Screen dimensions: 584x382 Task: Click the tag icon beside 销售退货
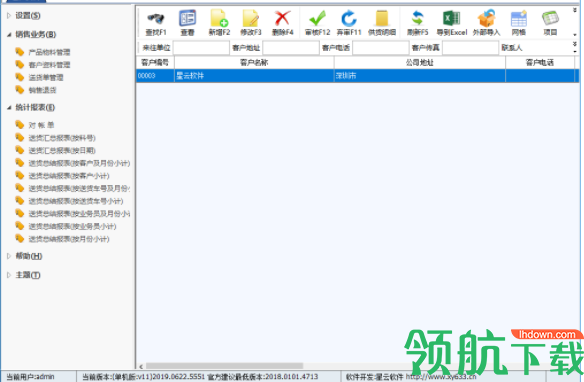click(20, 90)
